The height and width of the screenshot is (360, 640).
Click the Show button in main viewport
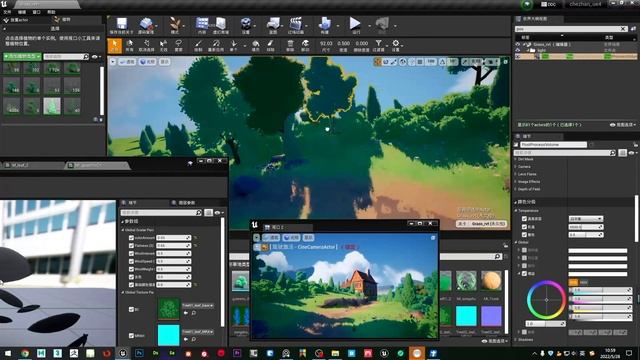coord(164,62)
